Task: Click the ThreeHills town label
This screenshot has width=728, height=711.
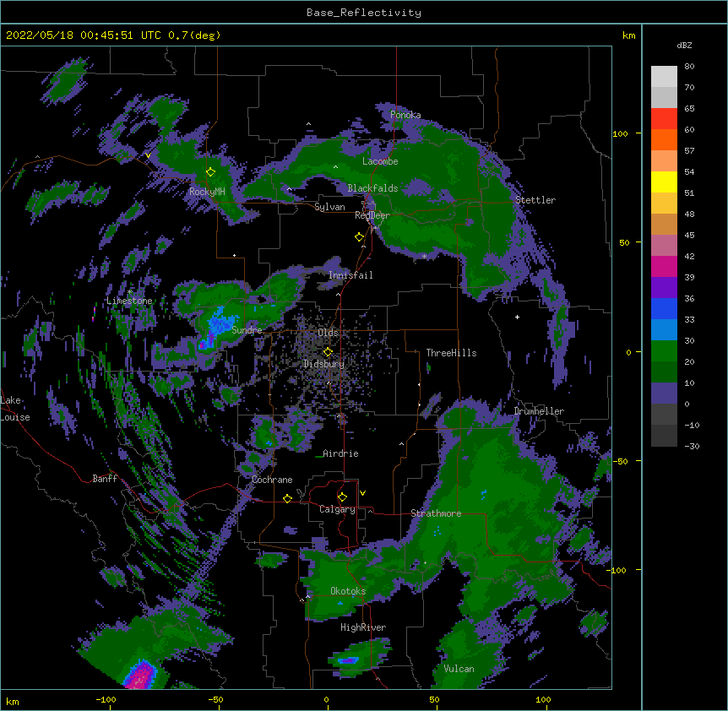Action: [x=451, y=353]
